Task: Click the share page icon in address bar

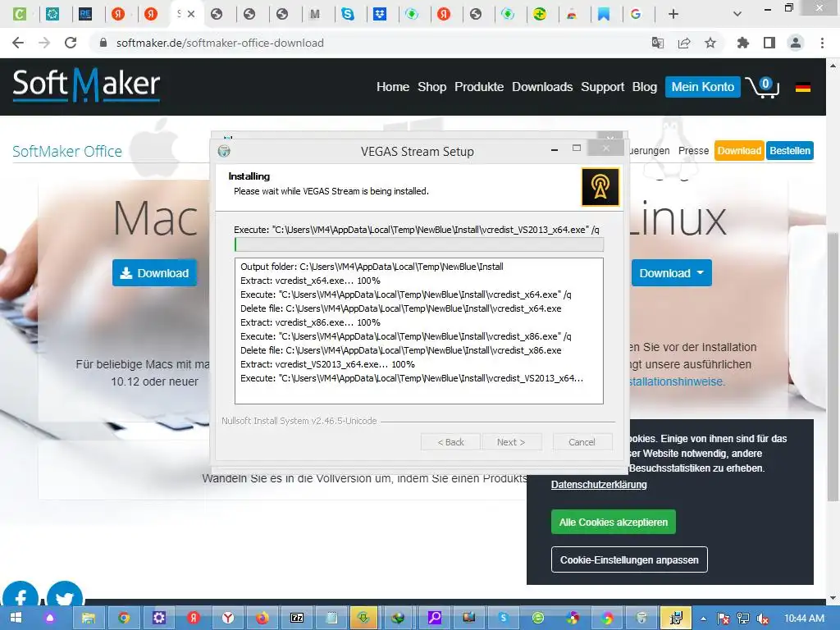Action: [x=684, y=43]
